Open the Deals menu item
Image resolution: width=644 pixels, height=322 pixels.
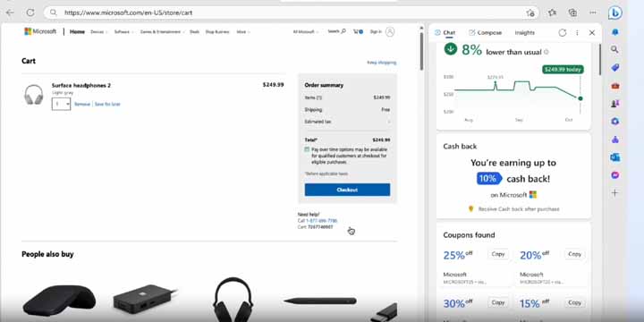tap(194, 31)
